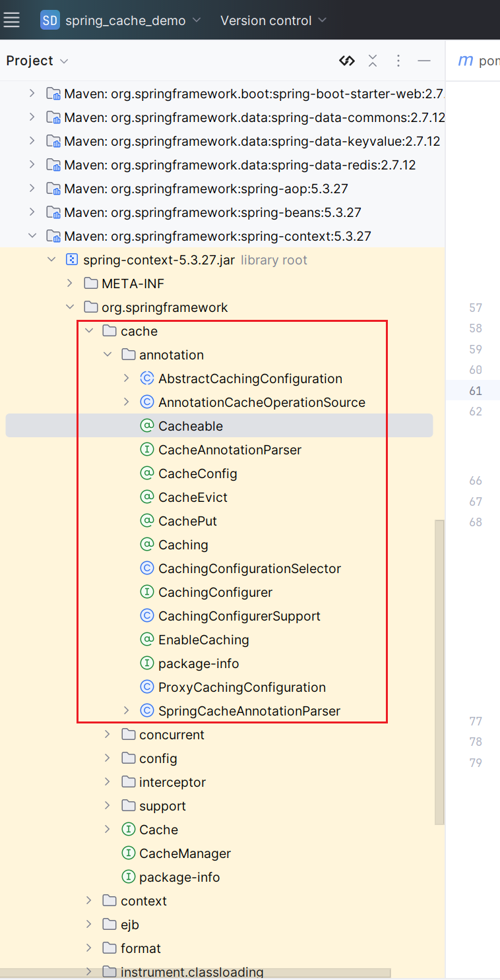
Task: Select package-info under the cache folder
Action: pos(179,877)
